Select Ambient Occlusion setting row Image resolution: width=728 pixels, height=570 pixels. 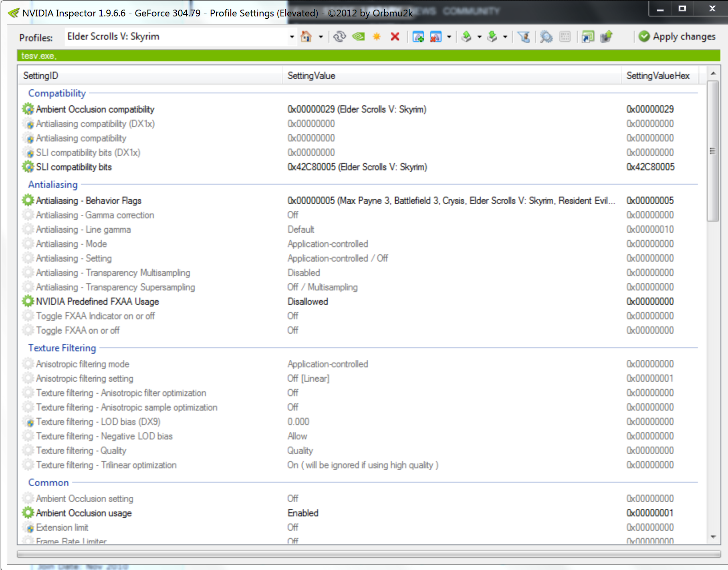(x=360, y=499)
